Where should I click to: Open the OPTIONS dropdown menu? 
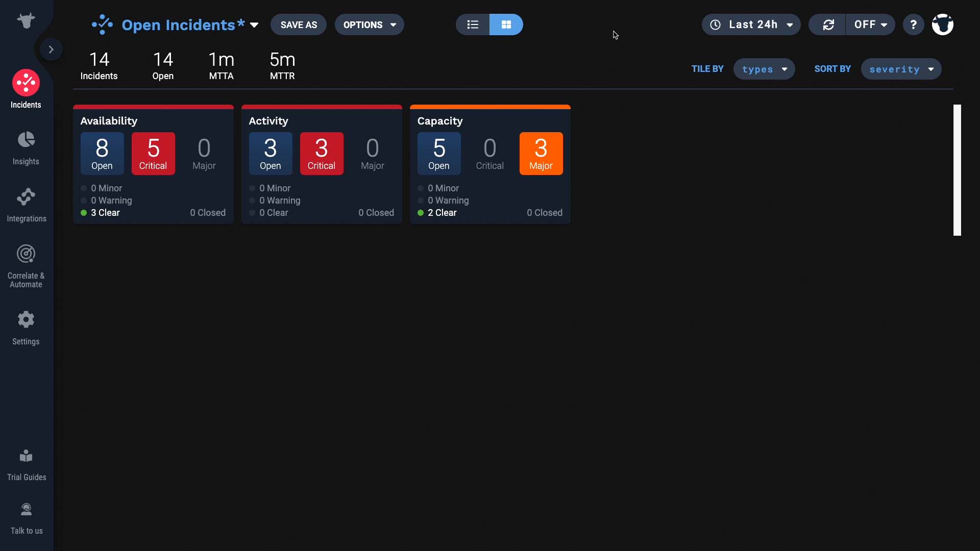[x=370, y=24]
